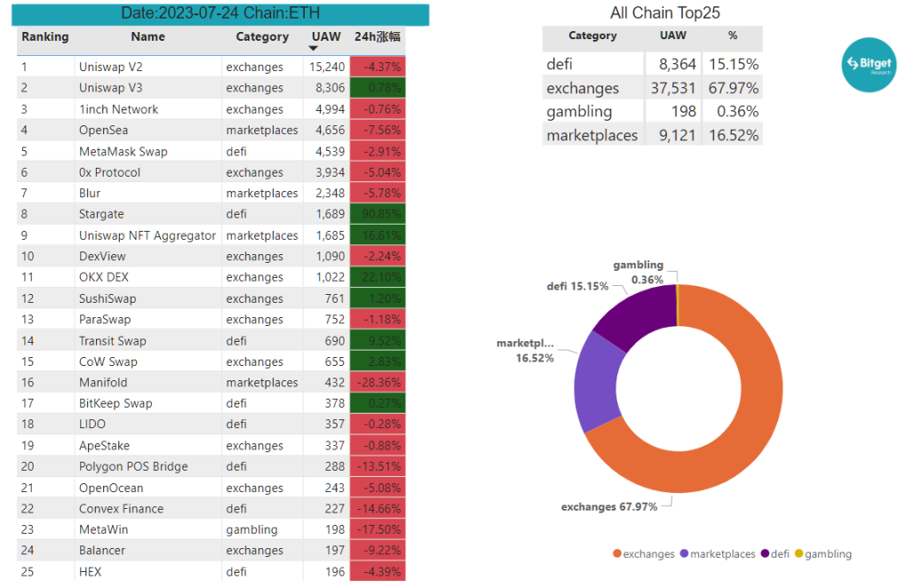Click the 9,121 marketplaces UAW total
Screen dimensions: 922x588
pos(678,135)
